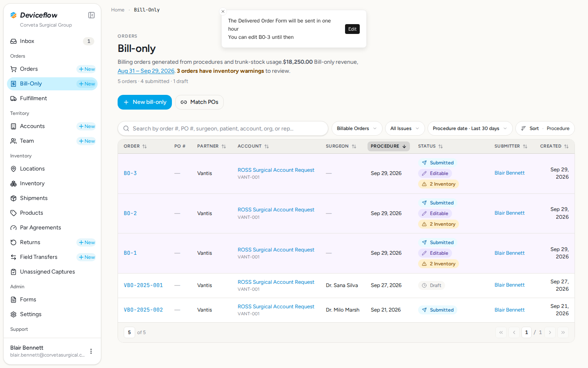Click the current page number box
This screenshot has width=588, height=368.
pyautogui.click(x=526, y=332)
